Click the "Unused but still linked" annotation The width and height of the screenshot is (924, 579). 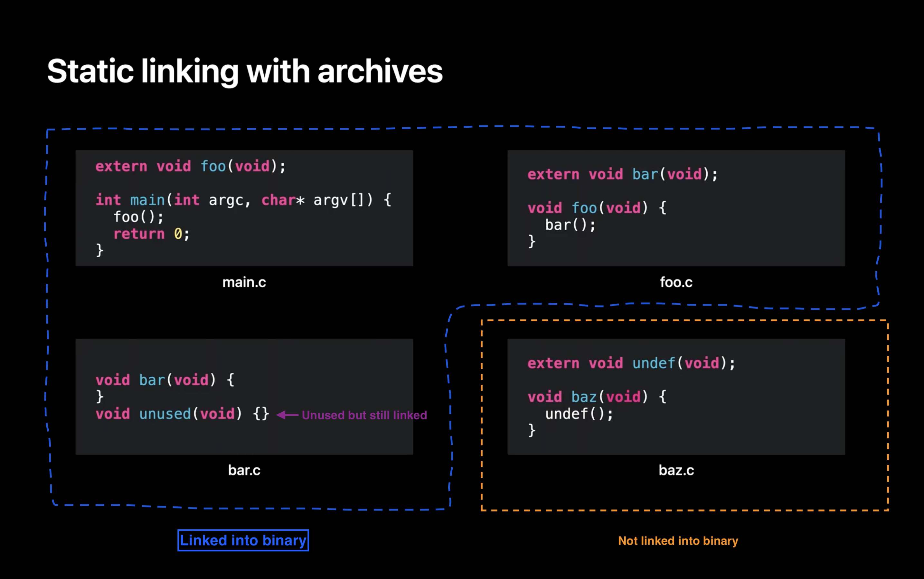(x=364, y=415)
